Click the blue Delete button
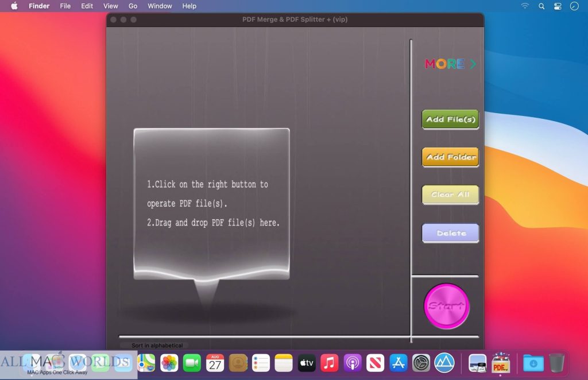Viewport: 588px width, 380px height. pyautogui.click(x=450, y=233)
